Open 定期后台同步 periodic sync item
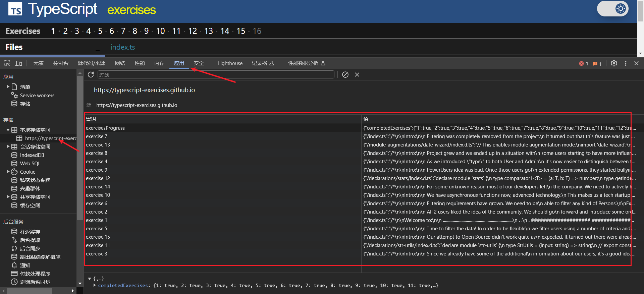644x294 pixels. click(x=35, y=282)
